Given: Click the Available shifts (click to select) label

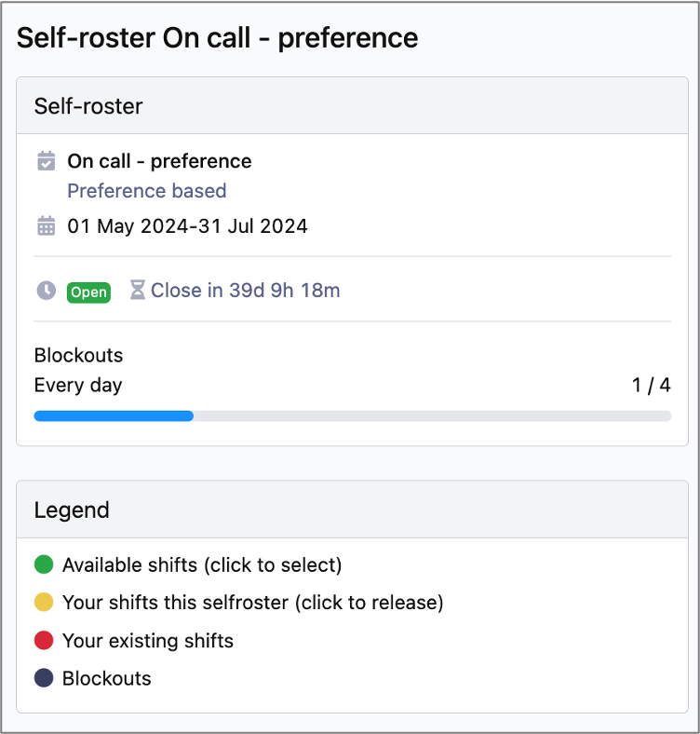Looking at the screenshot, I should pyautogui.click(x=202, y=565).
